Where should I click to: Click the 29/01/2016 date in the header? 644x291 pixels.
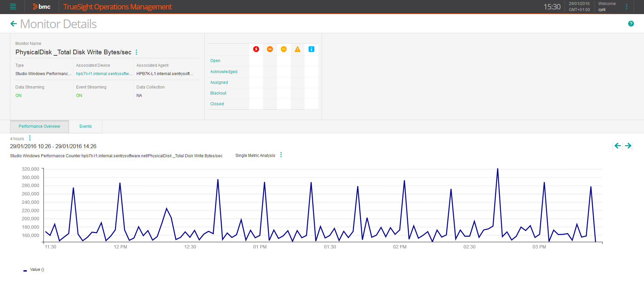pyautogui.click(x=579, y=4)
